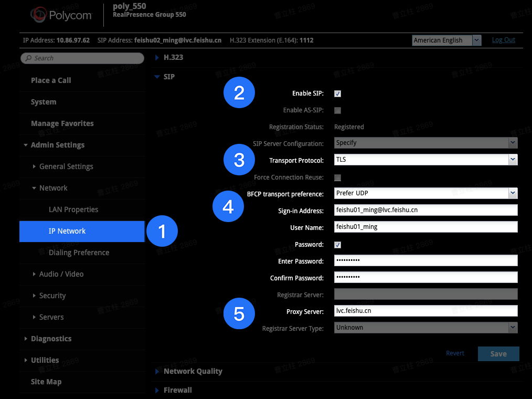Collapse the SIP section
Viewport: 532px width, 399px height.
(169, 77)
